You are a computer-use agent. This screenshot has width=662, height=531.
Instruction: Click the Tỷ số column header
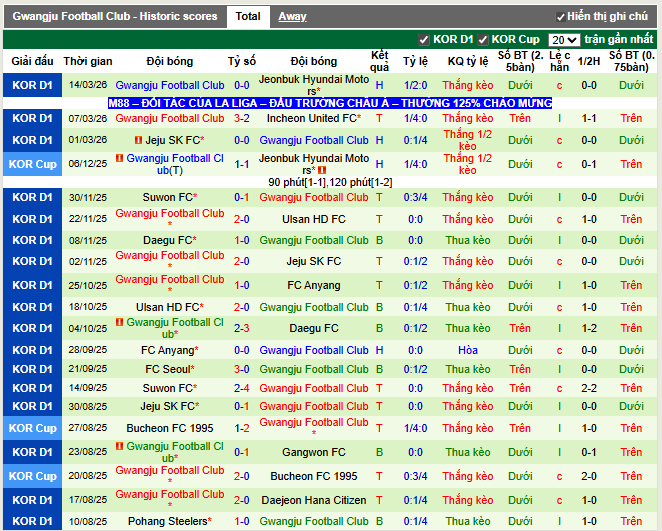point(242,61)
